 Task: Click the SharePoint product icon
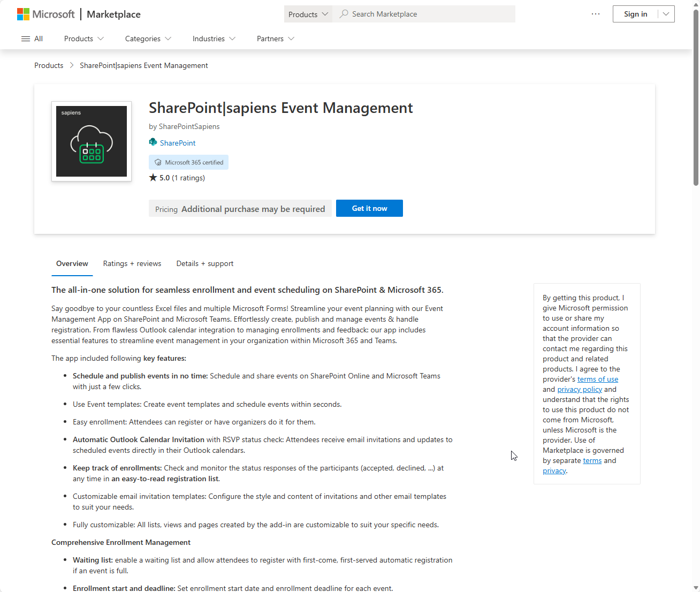coord(153,142)
